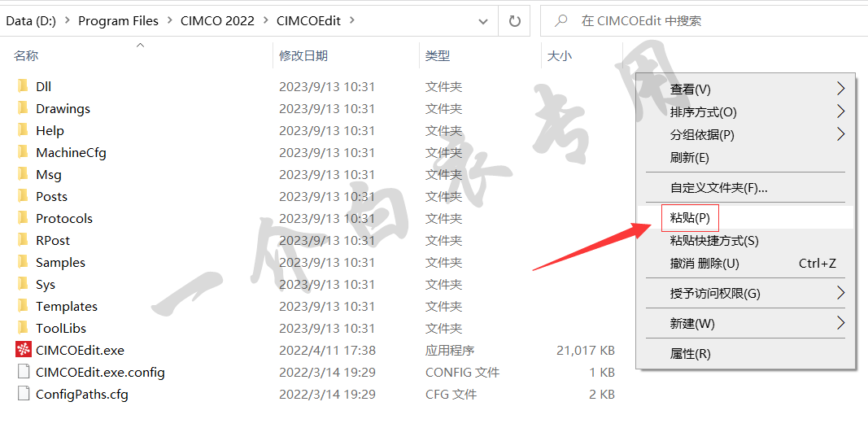Click the search magnifier icon
Image resolution: width=868 pixels, height=428 pixels.
pos(560,21)
